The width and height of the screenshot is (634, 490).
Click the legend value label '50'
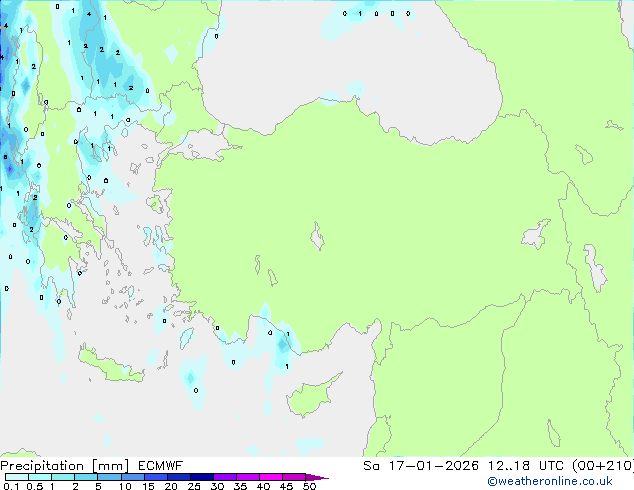[309, 486]
